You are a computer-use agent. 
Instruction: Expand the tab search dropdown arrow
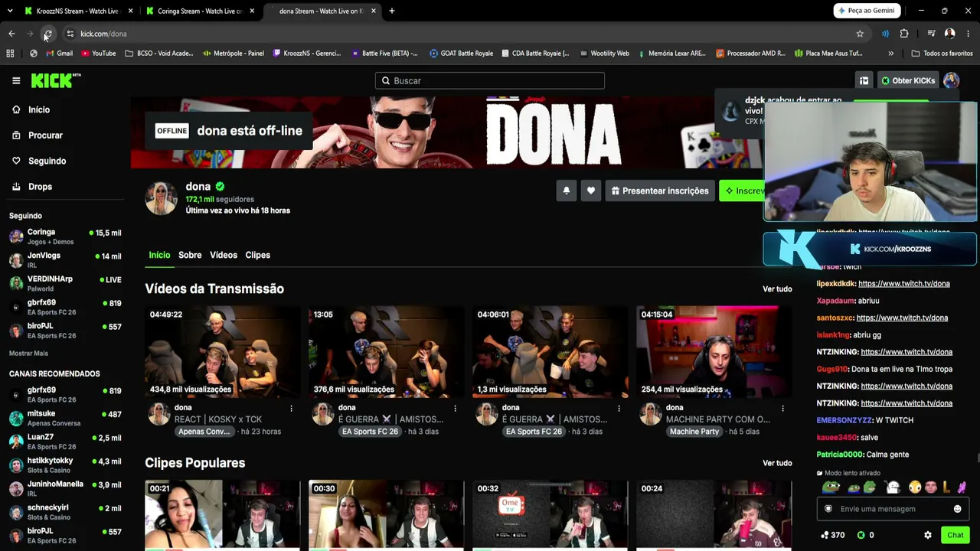pos(11,11)
